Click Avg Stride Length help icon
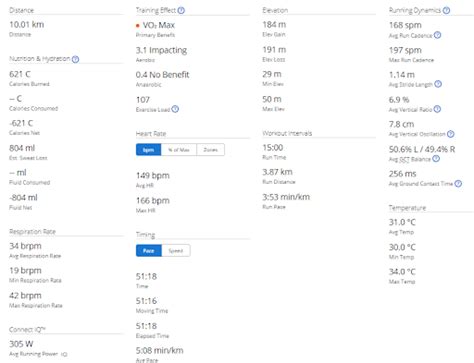This screenshot has width=474, height=363. coord(438,84)
